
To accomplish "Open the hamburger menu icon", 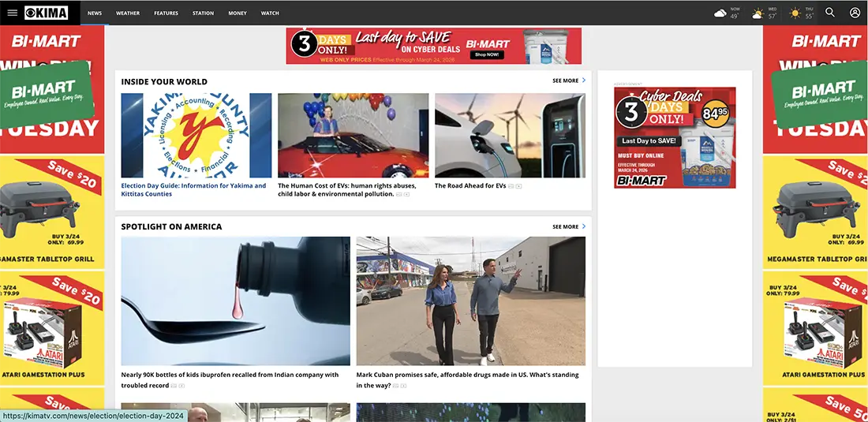I will pyautogui.click(x=12, y=13).
